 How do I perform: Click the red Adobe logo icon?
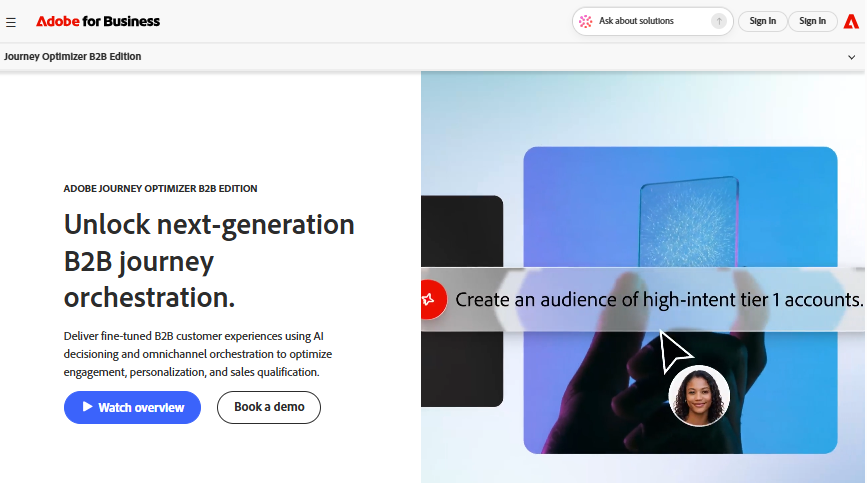click(852, 22)
